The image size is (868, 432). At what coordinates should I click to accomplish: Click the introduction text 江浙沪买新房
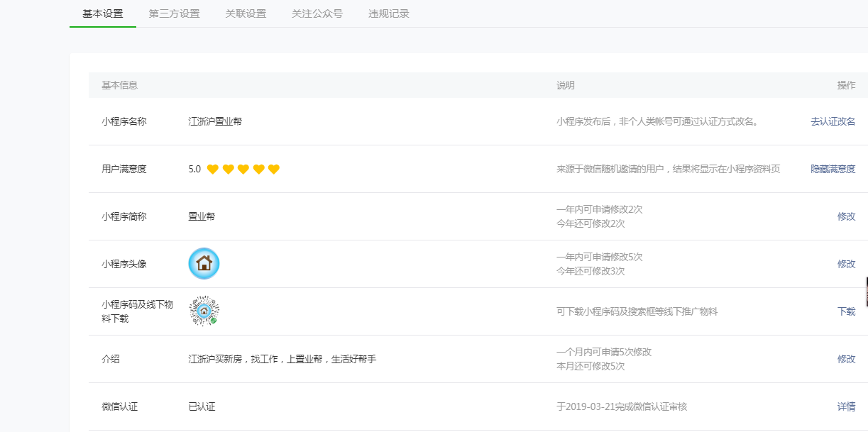[282, 359]
